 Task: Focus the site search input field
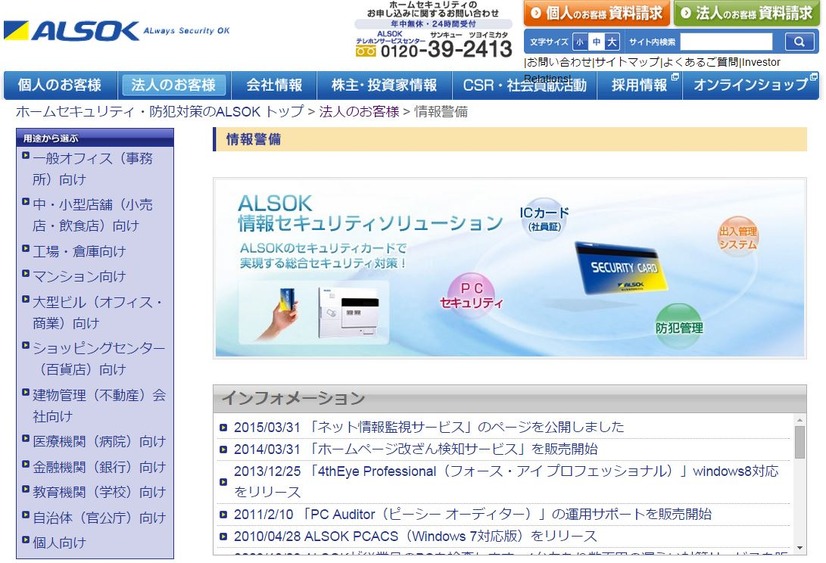tap(726, 42)
